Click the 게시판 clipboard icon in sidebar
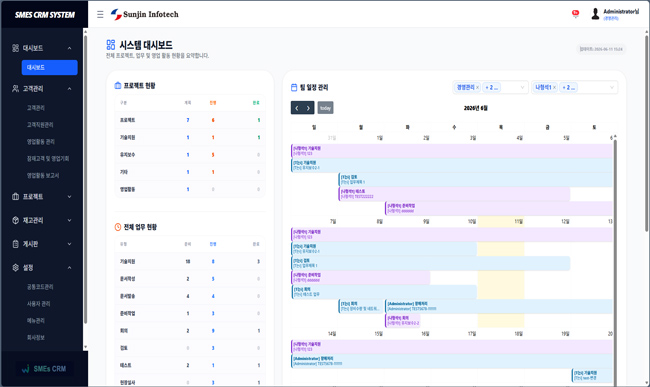Screen dimensions: 650x387 point(15,244)
